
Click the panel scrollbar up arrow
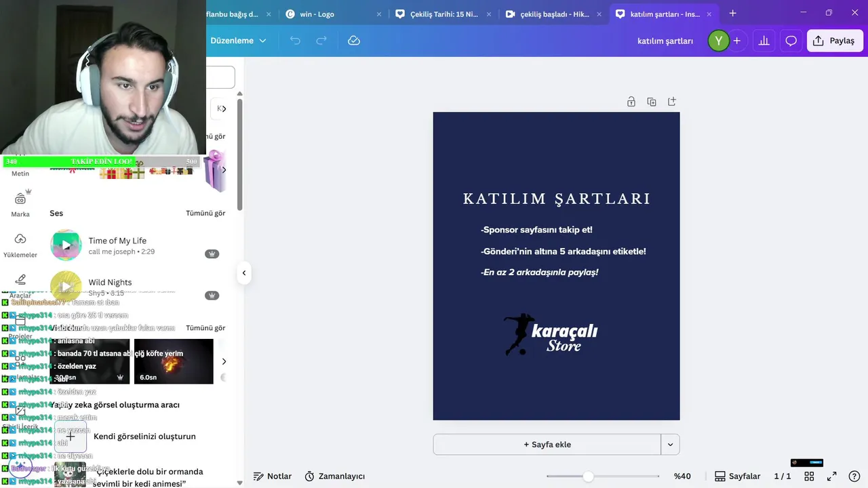[239, 94]
